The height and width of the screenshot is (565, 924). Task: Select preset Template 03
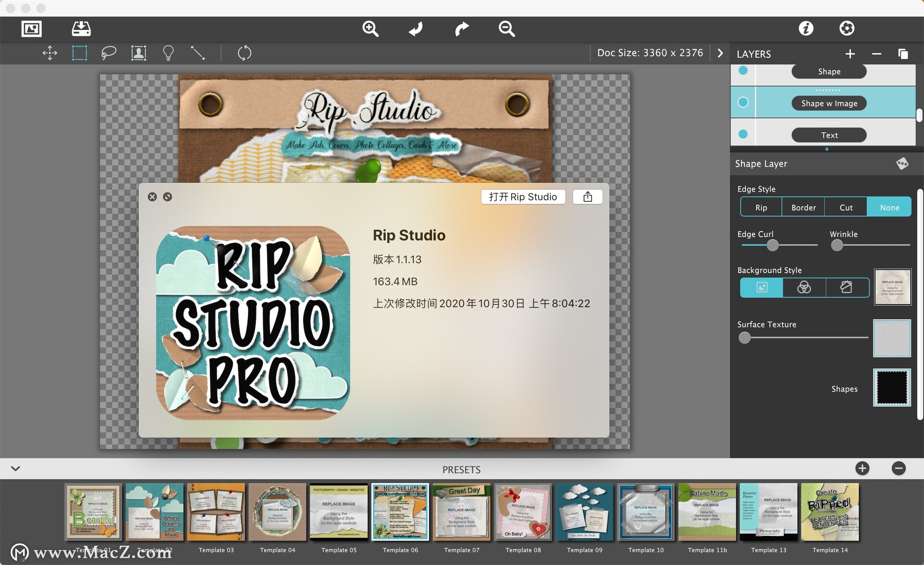pyautogui.click(x=216, y=512)
